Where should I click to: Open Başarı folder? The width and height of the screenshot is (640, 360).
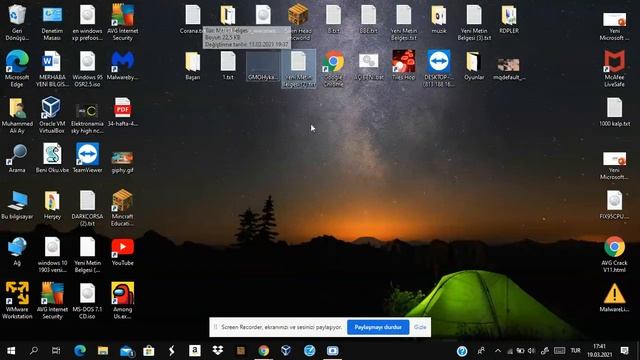coord(193,65)
